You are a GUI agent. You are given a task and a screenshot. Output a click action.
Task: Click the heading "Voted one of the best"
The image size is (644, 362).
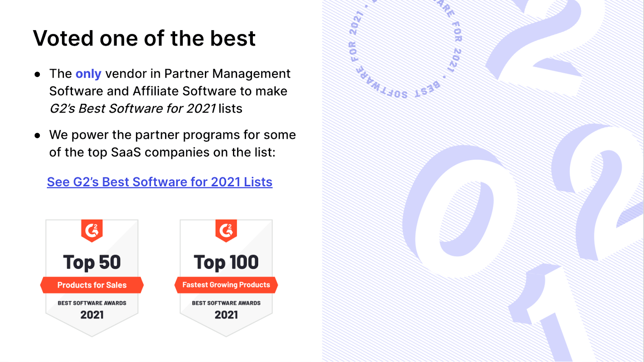(144, 38)
